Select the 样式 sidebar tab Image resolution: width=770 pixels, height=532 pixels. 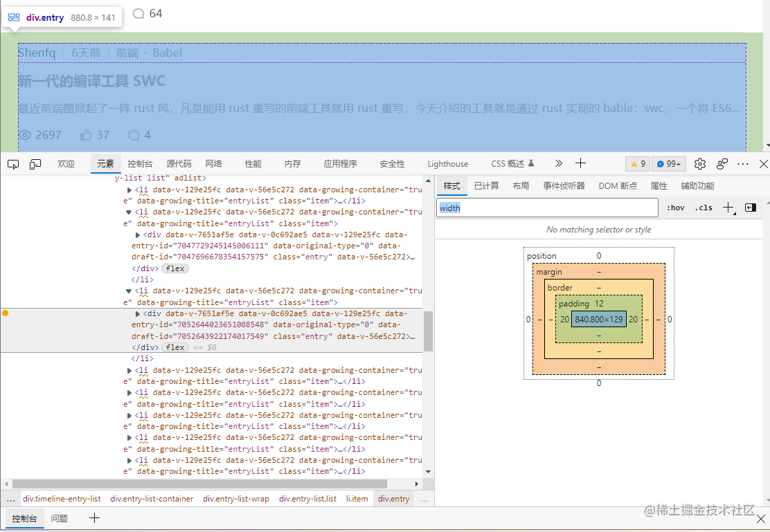point(451,186)
